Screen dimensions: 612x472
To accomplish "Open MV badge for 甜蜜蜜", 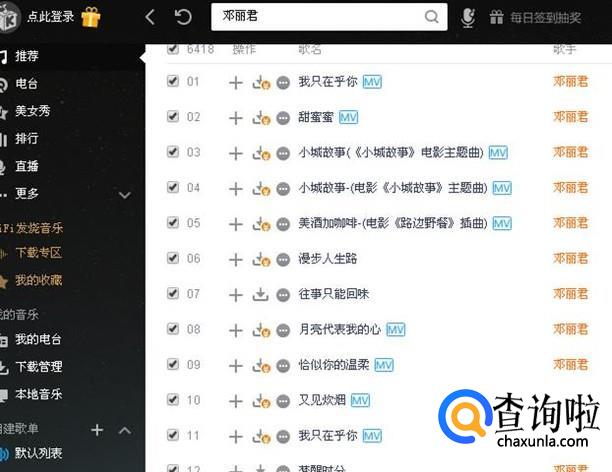I will pos(348,118).
